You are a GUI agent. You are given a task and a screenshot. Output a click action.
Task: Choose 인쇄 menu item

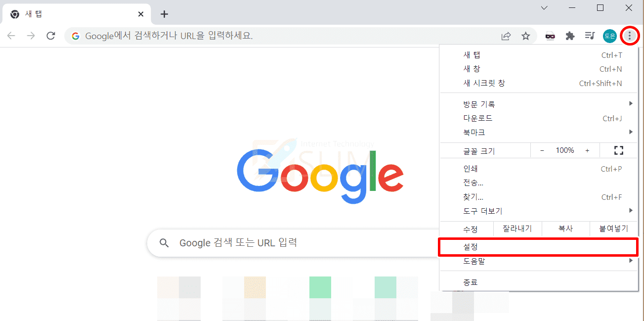pos(539,169)
